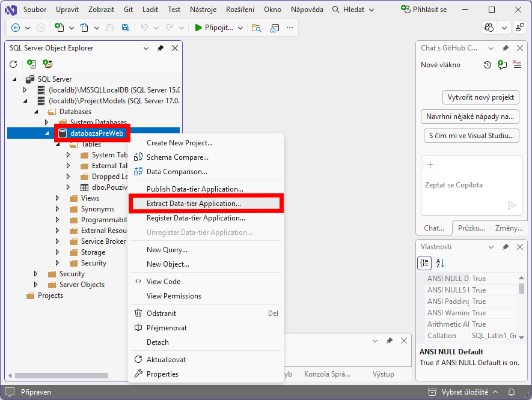Click Navrhni nějaké nápady suggestion
The height and width of the screenshot is (400, 532).
470,117
